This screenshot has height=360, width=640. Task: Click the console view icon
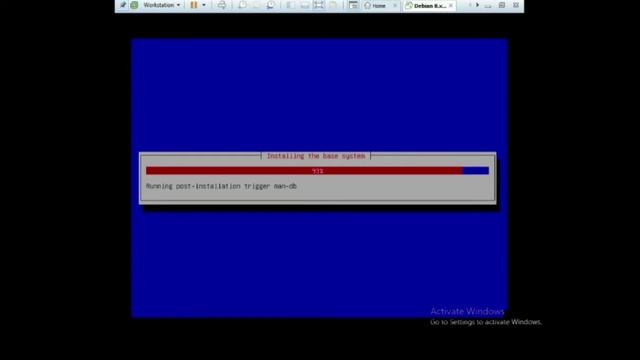point(353,5)
